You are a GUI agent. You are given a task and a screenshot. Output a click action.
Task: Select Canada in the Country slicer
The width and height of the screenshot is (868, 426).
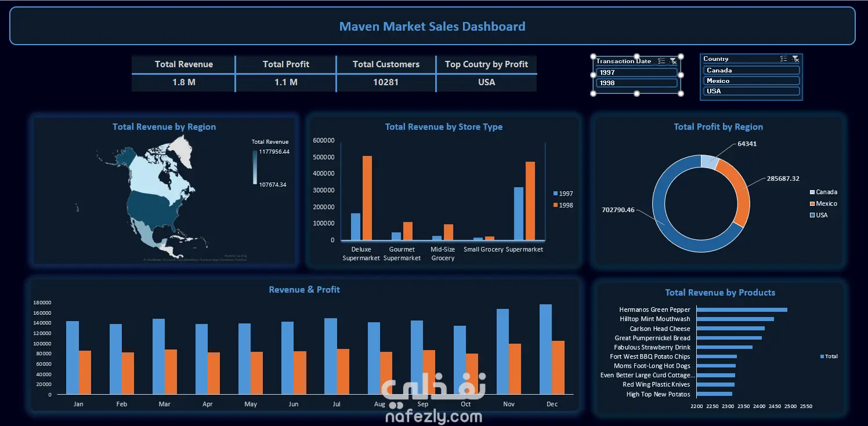[751, 70]
